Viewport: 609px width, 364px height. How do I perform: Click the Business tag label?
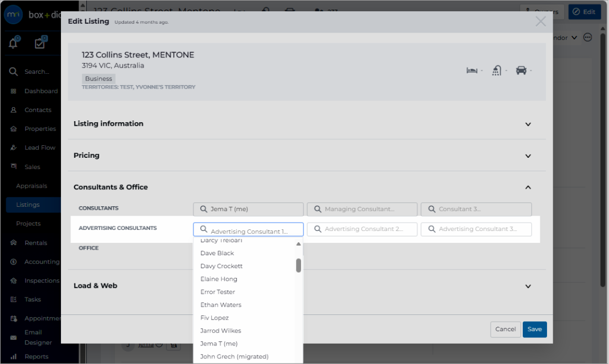click(99, 79)
